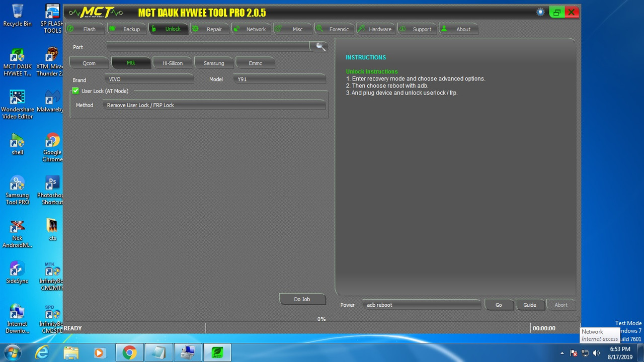
Task: Select the MCT tool taskbar button
Action: pos(217,352)
